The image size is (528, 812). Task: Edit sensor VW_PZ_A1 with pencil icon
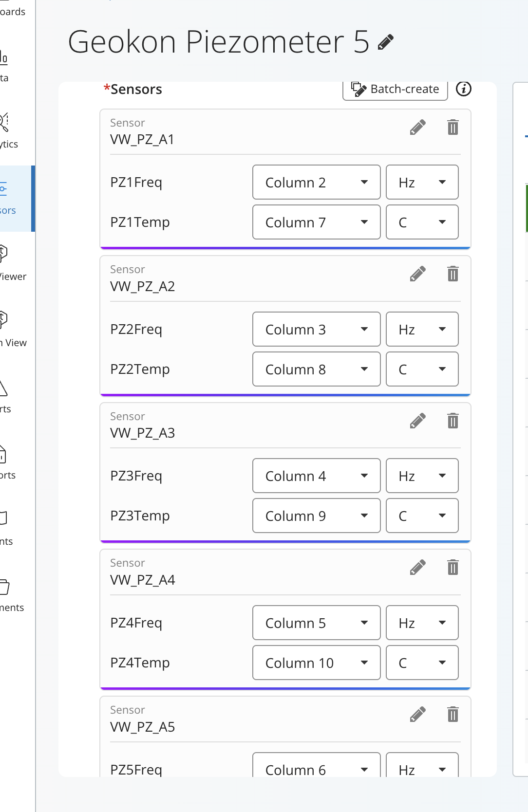coord(418,128)
